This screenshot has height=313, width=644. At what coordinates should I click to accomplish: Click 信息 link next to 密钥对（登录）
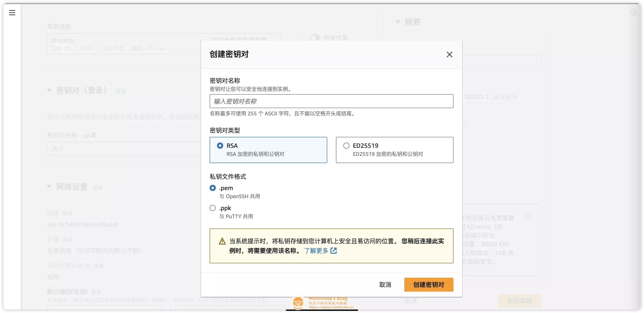tap(121, 91)
